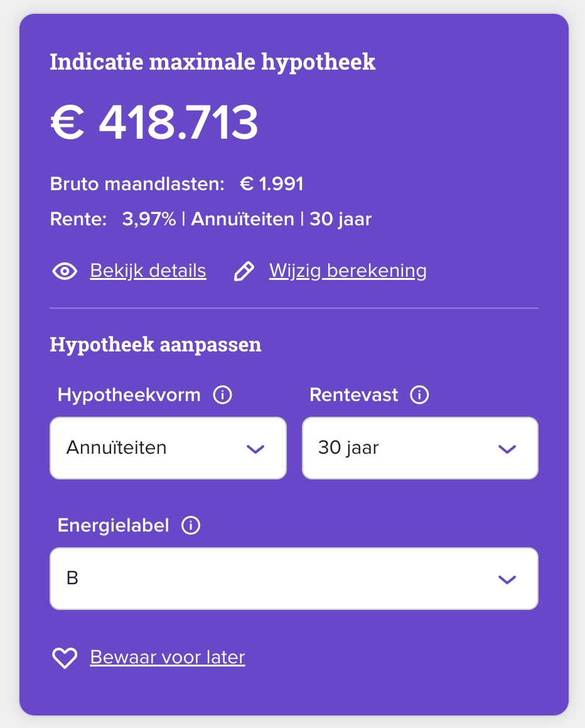
Task: Open the Bekijk details link
Action: 148,270
